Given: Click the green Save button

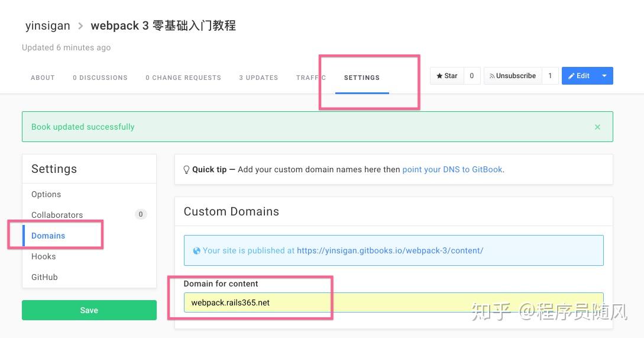Looking at the screenshot, I should (x=89, y=310).
